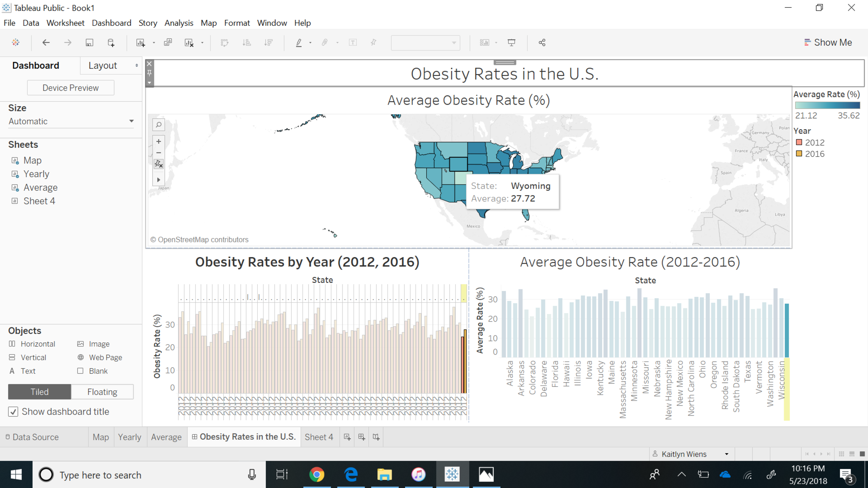Select the Tiled placement option
The width and height of the screenshot is (868, 488).
39,392
